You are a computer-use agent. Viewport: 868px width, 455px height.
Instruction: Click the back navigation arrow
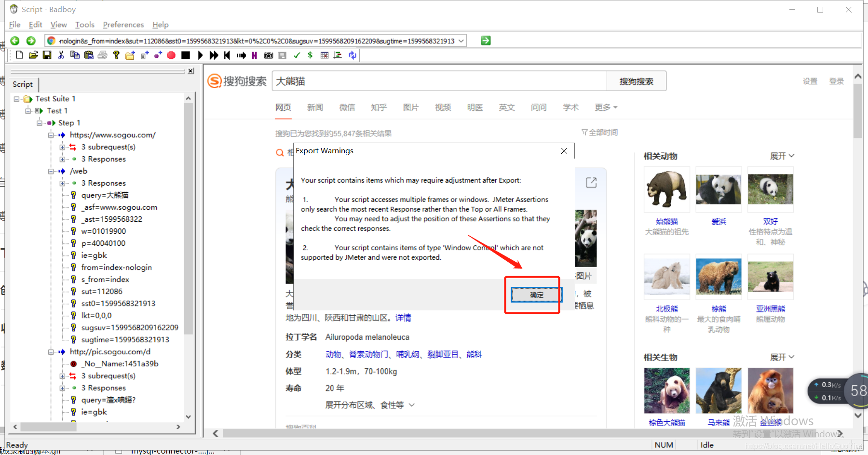[x=15, y=41]
